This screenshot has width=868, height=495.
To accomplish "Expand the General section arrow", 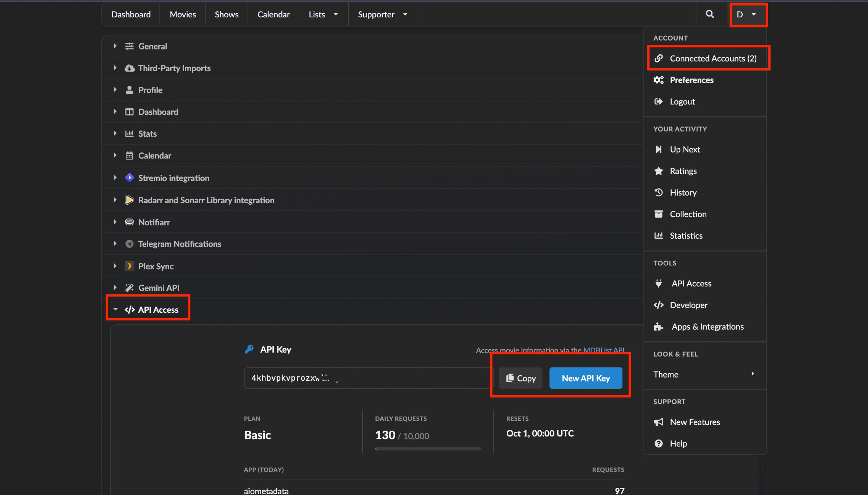I will (x=115, y=46).
